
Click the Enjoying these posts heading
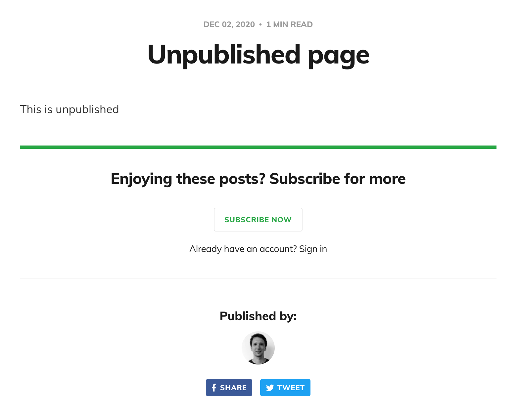[258, 179]
